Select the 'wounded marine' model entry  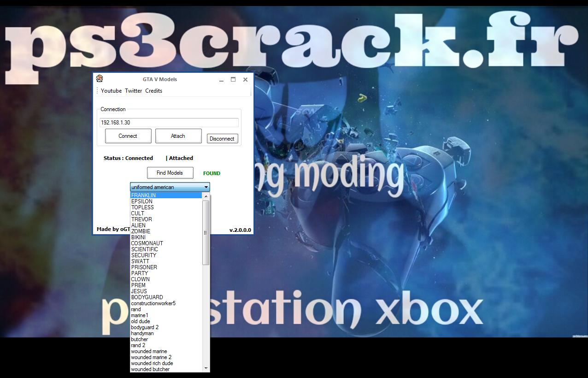[x=166, y=351]
